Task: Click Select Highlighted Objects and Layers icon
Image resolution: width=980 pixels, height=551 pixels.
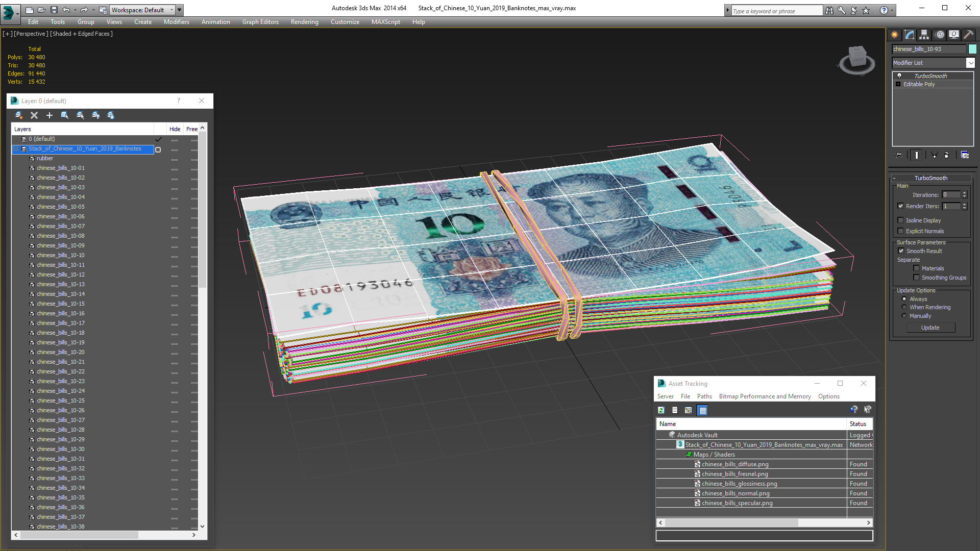Action: click(x=65, y=115)
